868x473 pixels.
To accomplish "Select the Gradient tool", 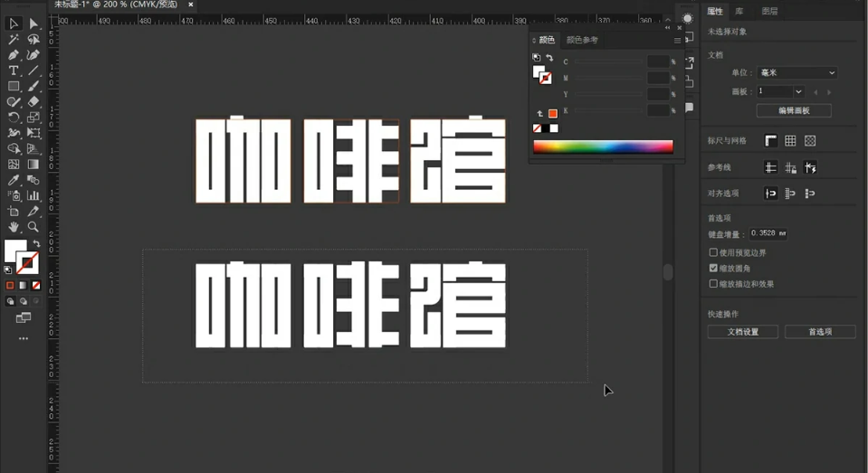I will [x=33, y=165].
